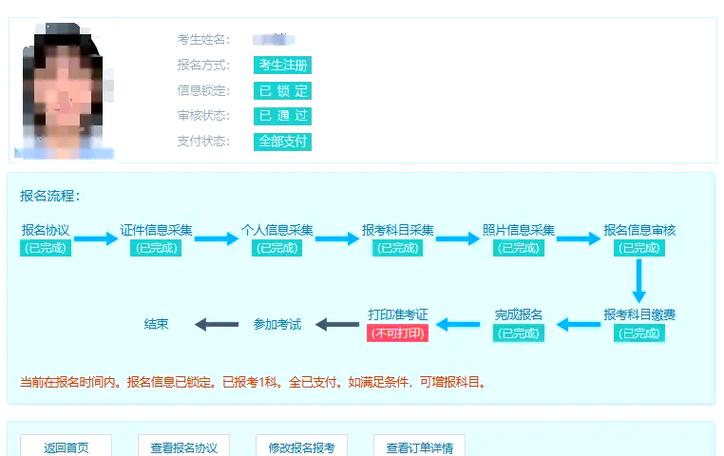Select the 个人信息采集 step label

[277, 230]
